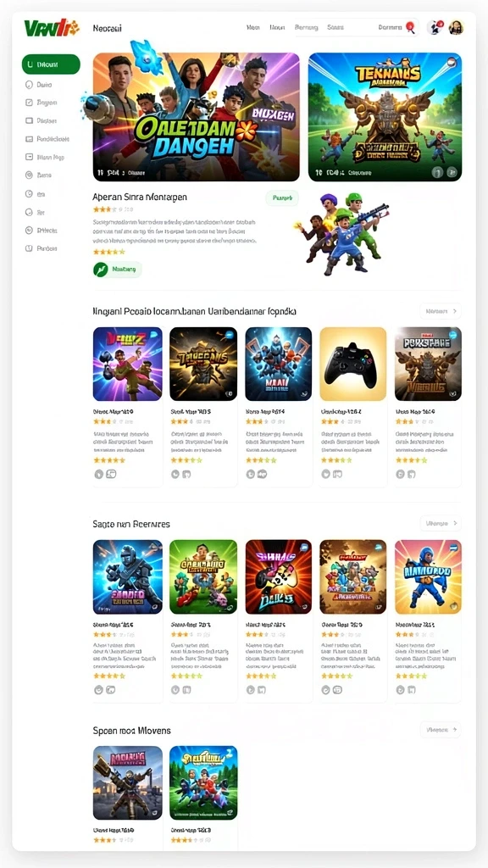Viewport: 488px width, 868px height.
Task: Click the last sidebar item's icon
Action: 30,248
